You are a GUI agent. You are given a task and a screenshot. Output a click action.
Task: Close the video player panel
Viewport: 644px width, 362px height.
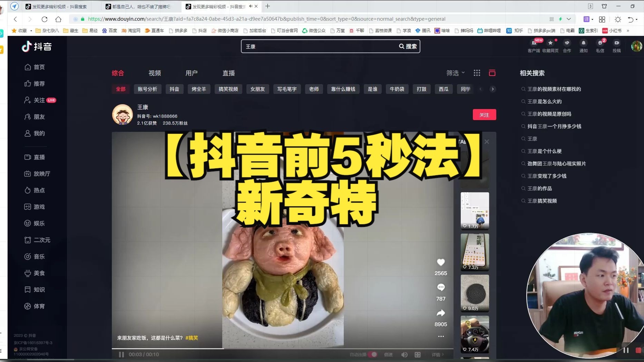coord(487,141)
